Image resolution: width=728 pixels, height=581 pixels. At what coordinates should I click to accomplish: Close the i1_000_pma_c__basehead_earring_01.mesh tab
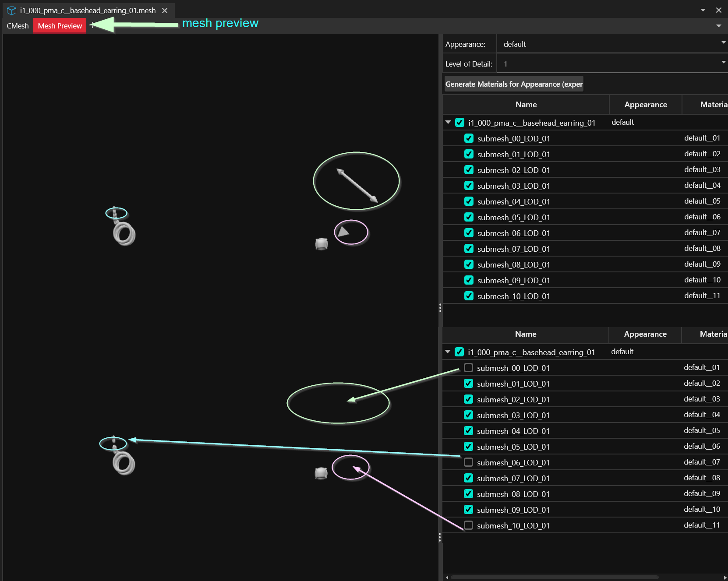165,11
